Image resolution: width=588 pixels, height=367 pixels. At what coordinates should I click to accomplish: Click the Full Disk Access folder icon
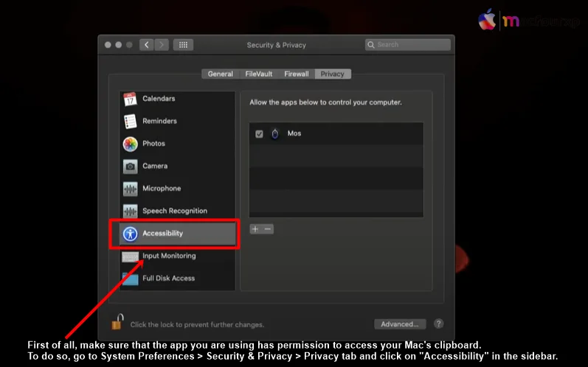[130, 279]
